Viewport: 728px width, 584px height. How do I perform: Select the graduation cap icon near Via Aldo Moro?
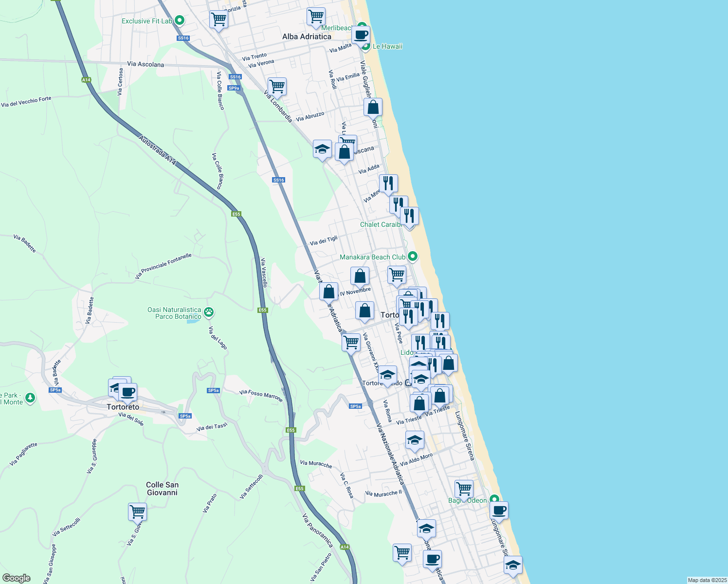pos(414,440)
